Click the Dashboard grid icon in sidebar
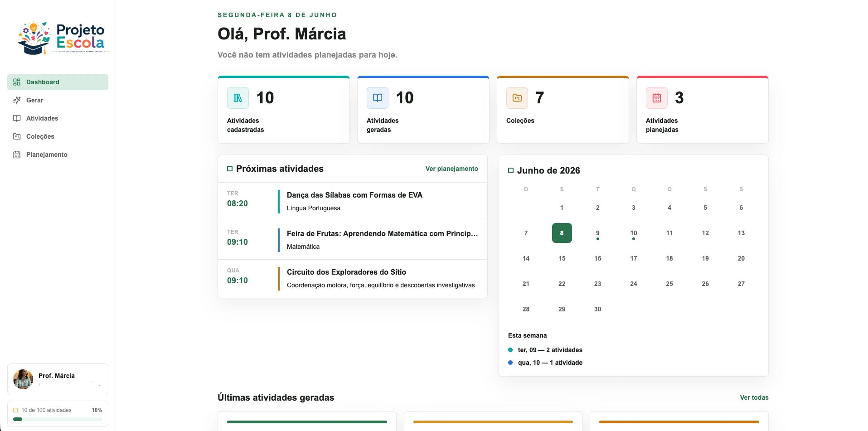The width and height of the screenshot is (868, 431). tap(17, 82)
